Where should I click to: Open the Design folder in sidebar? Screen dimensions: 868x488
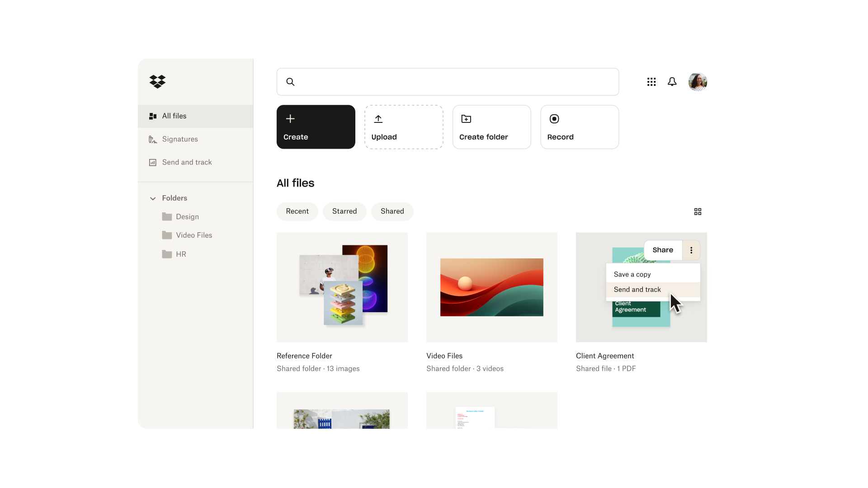point(187,216)
